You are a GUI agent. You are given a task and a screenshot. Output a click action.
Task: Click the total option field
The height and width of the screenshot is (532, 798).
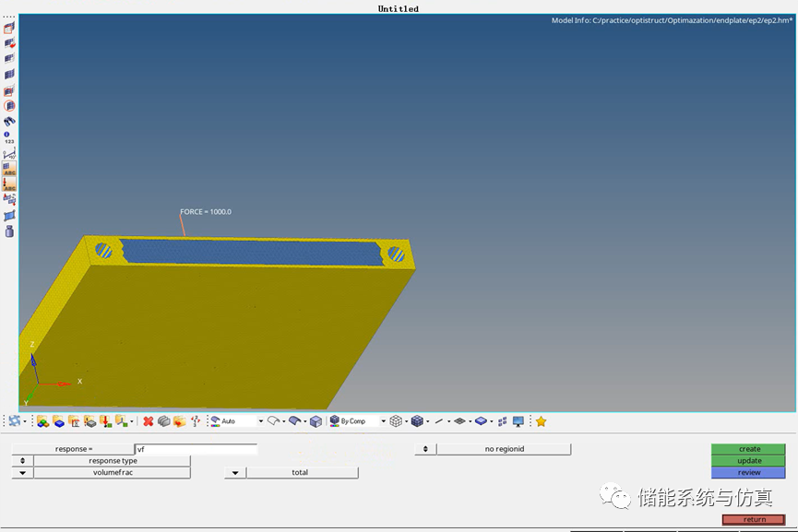(x=303, y=472)
